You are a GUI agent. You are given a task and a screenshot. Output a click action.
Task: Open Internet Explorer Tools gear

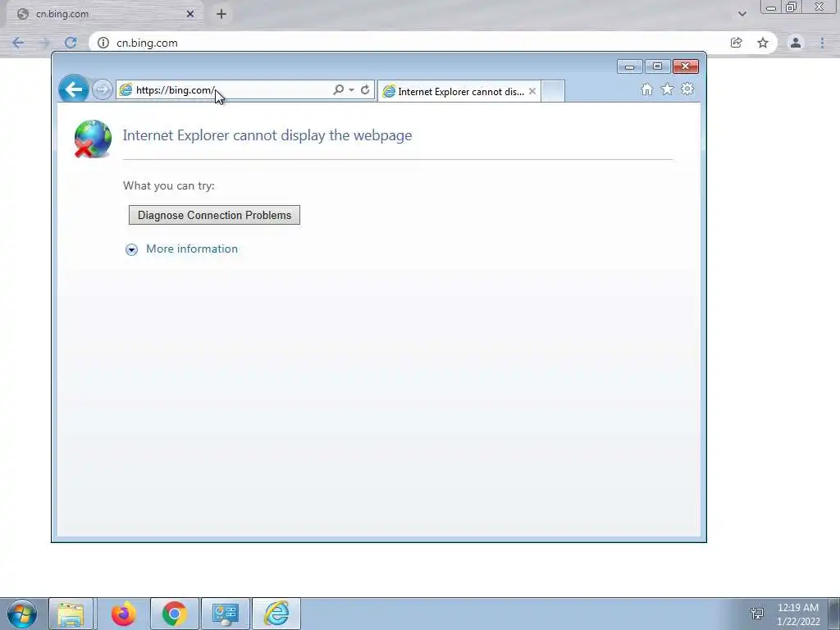pyautogui.click(x=687, y=89)
